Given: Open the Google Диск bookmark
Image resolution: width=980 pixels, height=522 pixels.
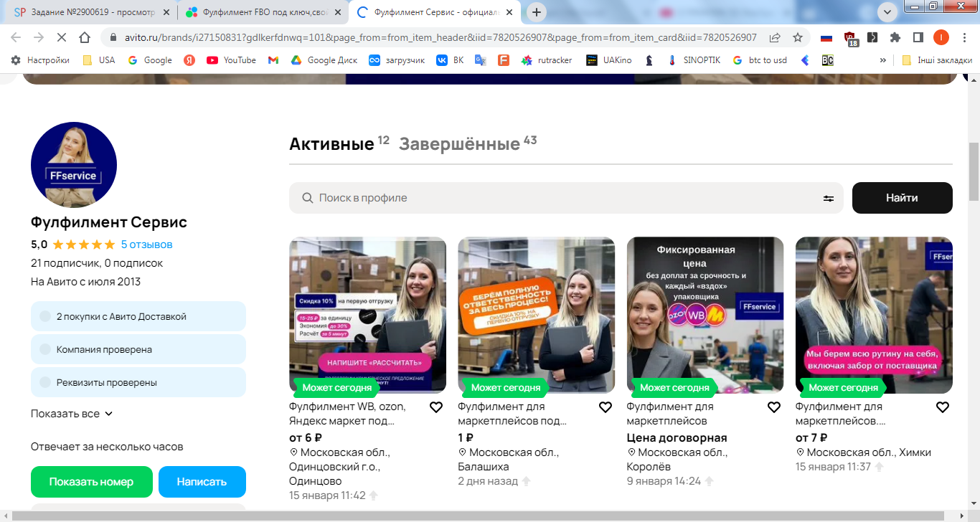Looking at the screenshot, I should pyautogui.click(x=324, y=60).
